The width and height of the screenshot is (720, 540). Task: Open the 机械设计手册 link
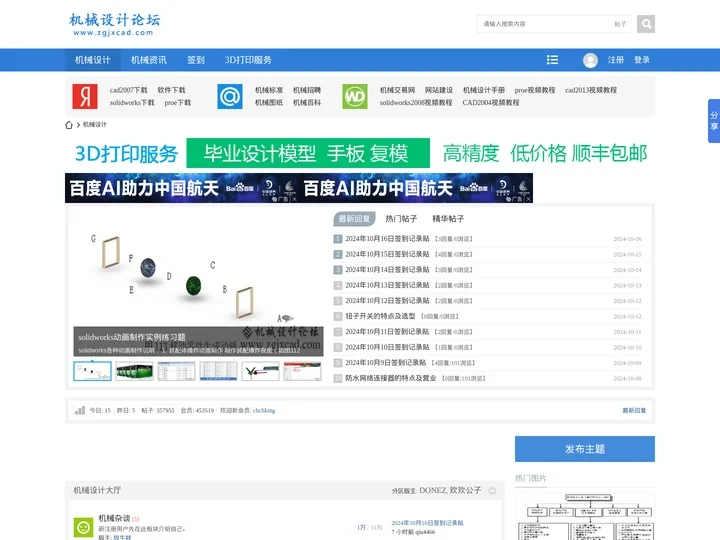click(x=484, y=90)
